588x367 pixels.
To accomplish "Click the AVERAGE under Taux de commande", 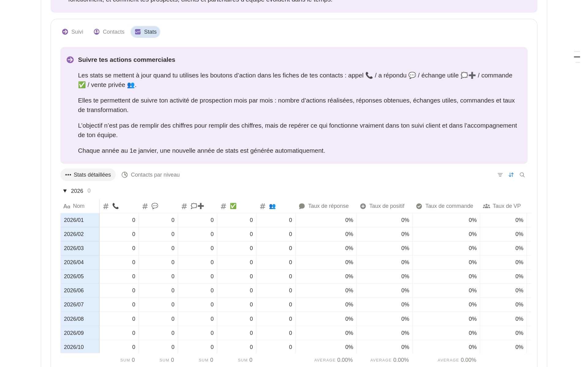I will [x=457, y=360].
